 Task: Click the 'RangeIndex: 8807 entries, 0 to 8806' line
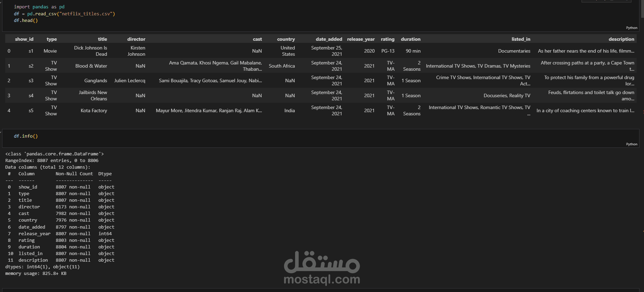tap(52, 161)
